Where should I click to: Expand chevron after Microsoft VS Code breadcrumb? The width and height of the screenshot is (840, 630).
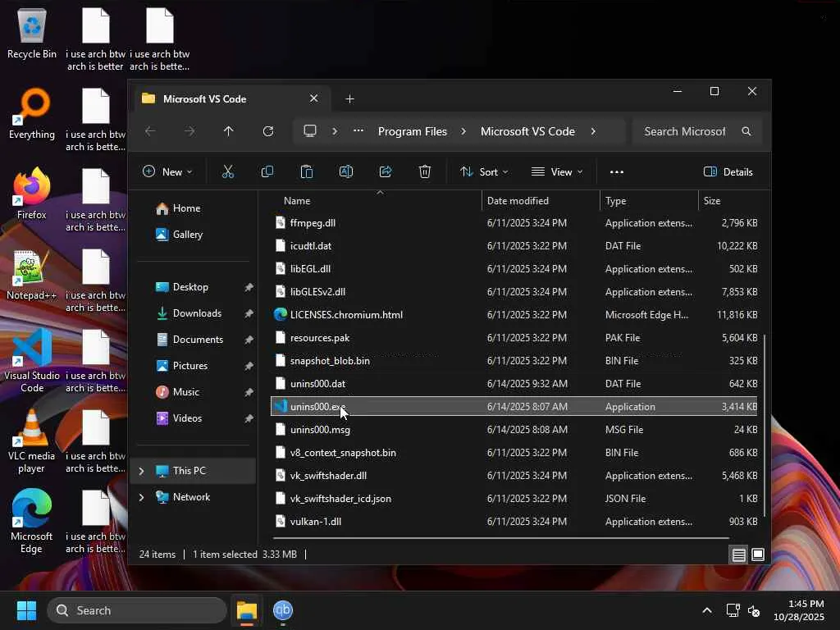pos(593,131)
